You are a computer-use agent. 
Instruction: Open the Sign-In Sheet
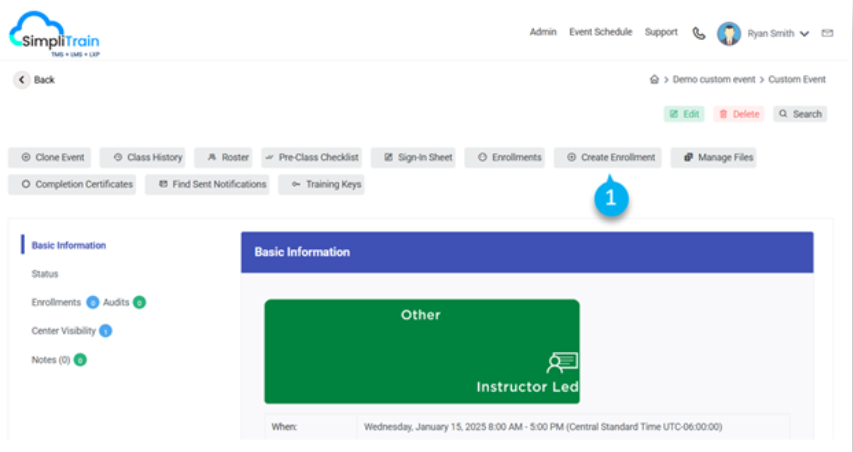(413, 158)
